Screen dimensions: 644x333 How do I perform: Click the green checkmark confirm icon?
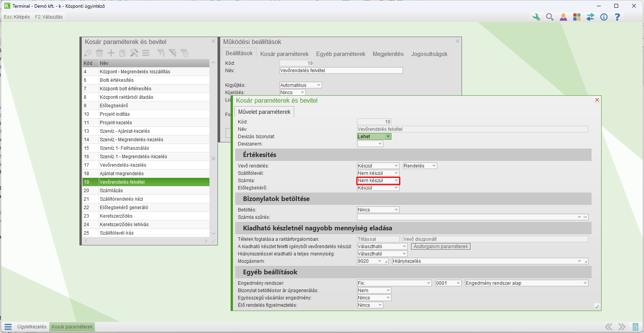click(x=597, y=306)
